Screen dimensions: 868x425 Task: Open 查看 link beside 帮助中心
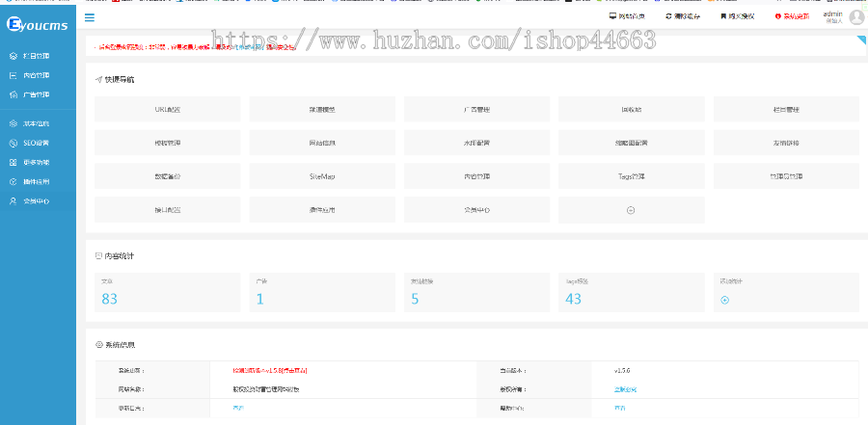click(x=619, y=408)
